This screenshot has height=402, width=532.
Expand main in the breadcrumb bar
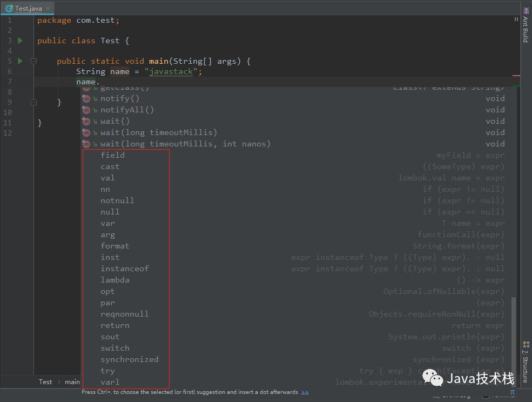72,381
